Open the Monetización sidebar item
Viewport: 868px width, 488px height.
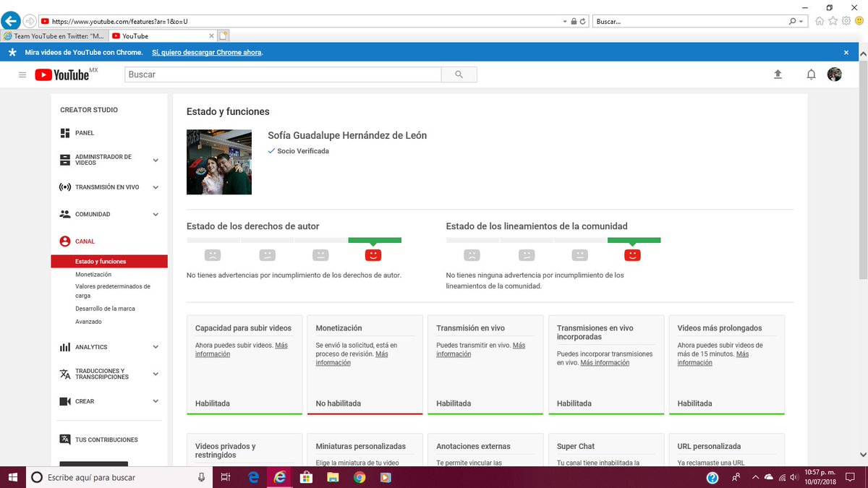pos(93,275)
